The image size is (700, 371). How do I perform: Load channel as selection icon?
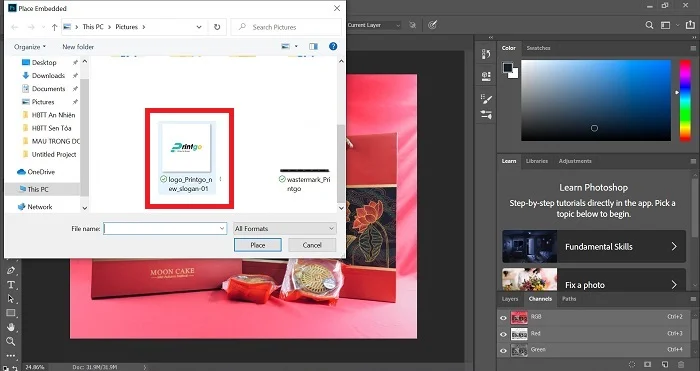tap(632, 365)
